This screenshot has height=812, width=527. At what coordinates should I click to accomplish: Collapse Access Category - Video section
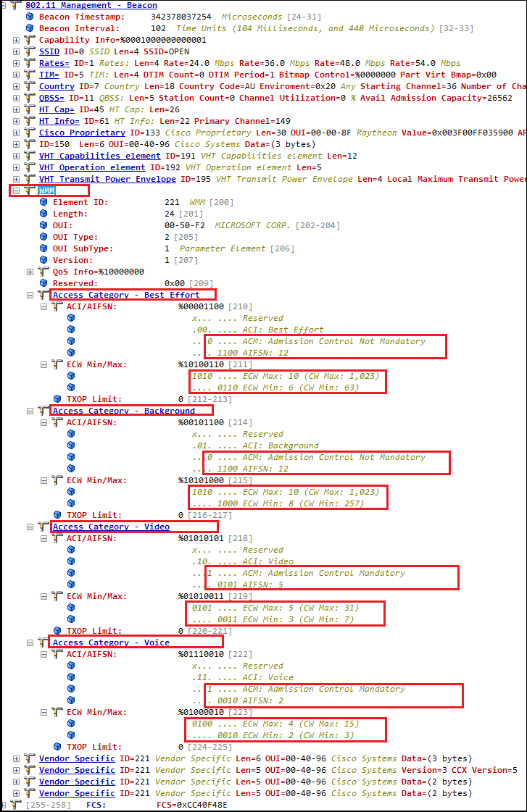click(30, 527)
